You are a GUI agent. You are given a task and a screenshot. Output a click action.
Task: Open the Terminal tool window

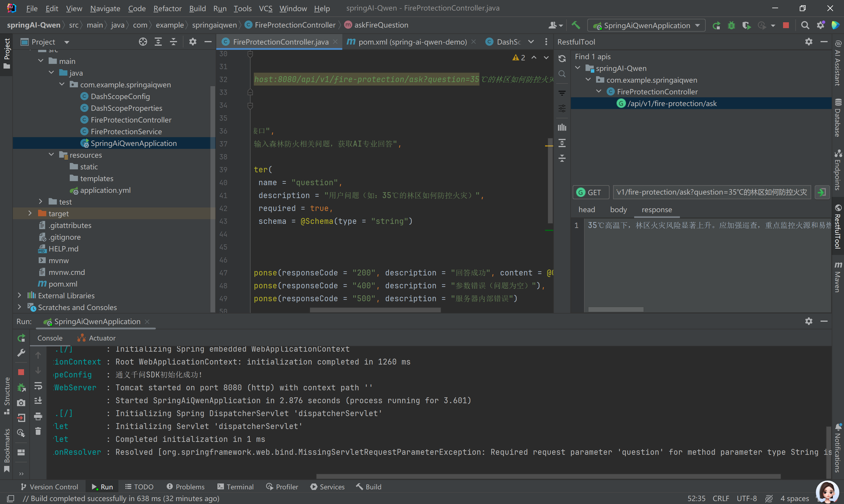(x=235, y=487)
